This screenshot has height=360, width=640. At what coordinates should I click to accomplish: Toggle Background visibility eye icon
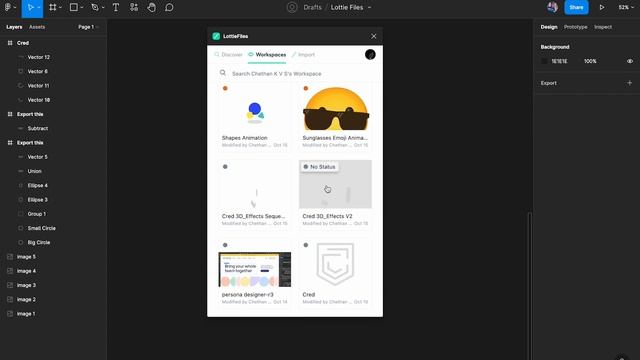click(630, 61)
